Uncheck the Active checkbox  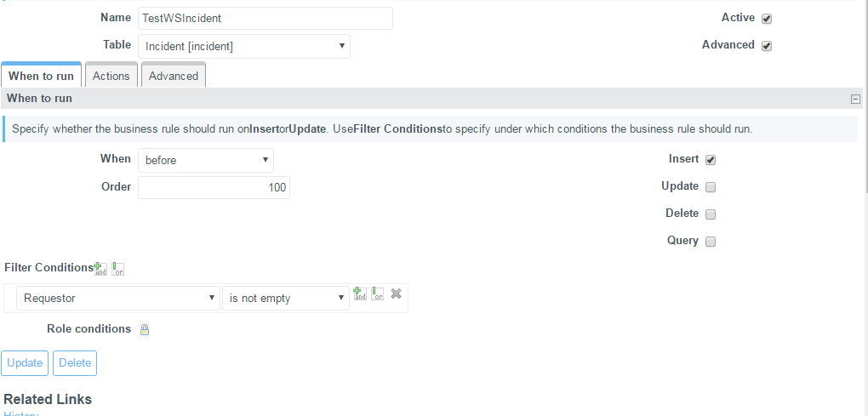[x=767, y=19]
